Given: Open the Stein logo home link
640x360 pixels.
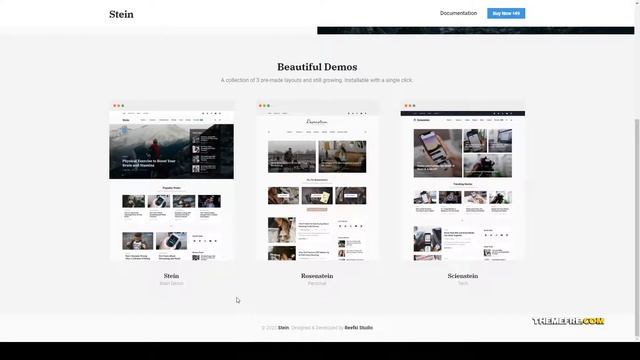Looking at the screenshot, I should pos(121,14).
